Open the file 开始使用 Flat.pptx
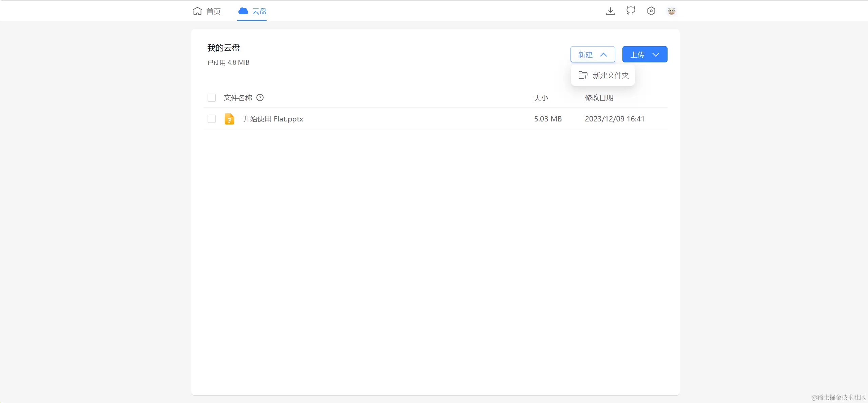The image size is (868, 403). pos(273,119)
